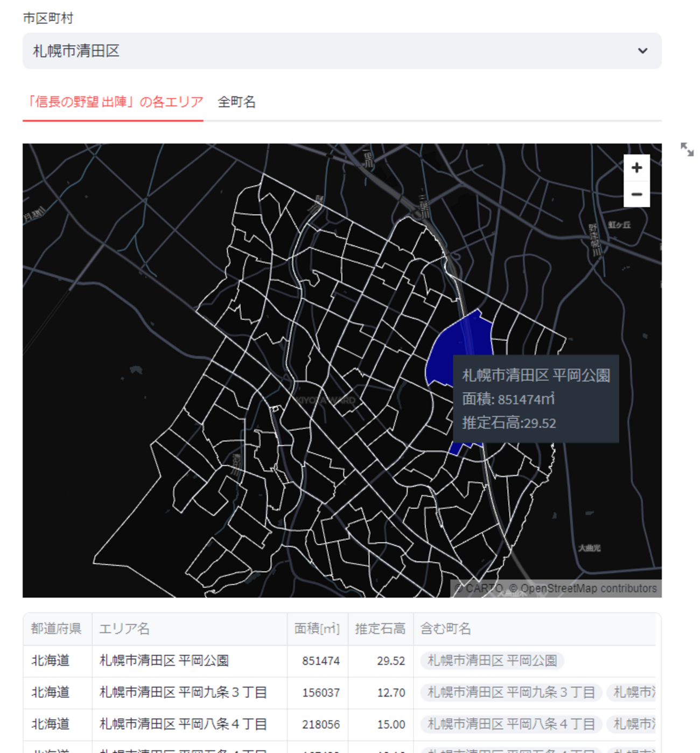Image resolution: width=700 pixels, height=753 pixels.
Task: Select the 「信長の野望 出陣」の各エリア tab
Action: 113,102
